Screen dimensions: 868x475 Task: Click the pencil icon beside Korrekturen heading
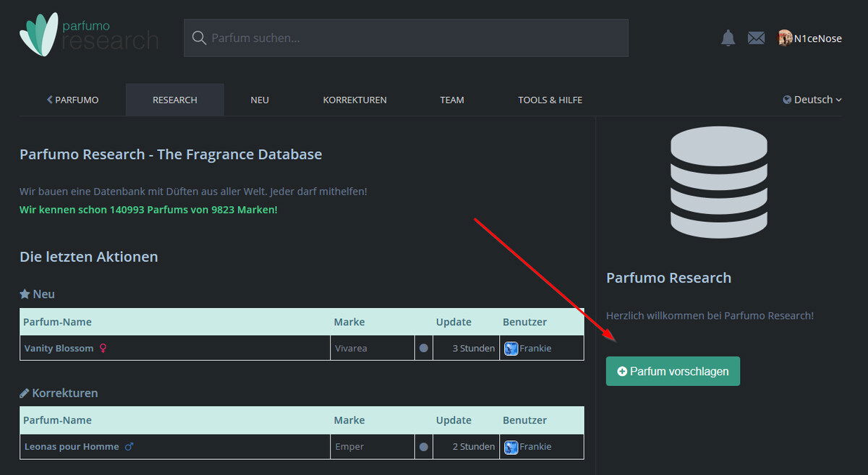click(x=25, y=393)
